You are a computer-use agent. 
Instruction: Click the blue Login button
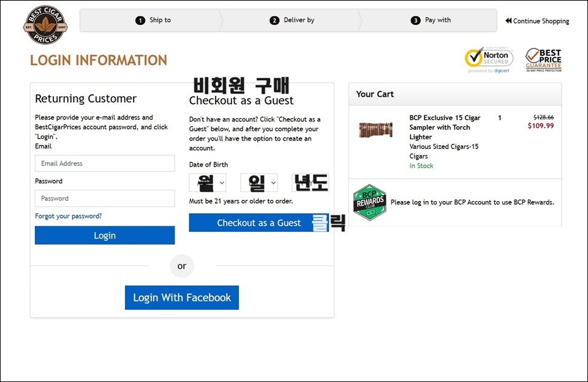point(105,235)
